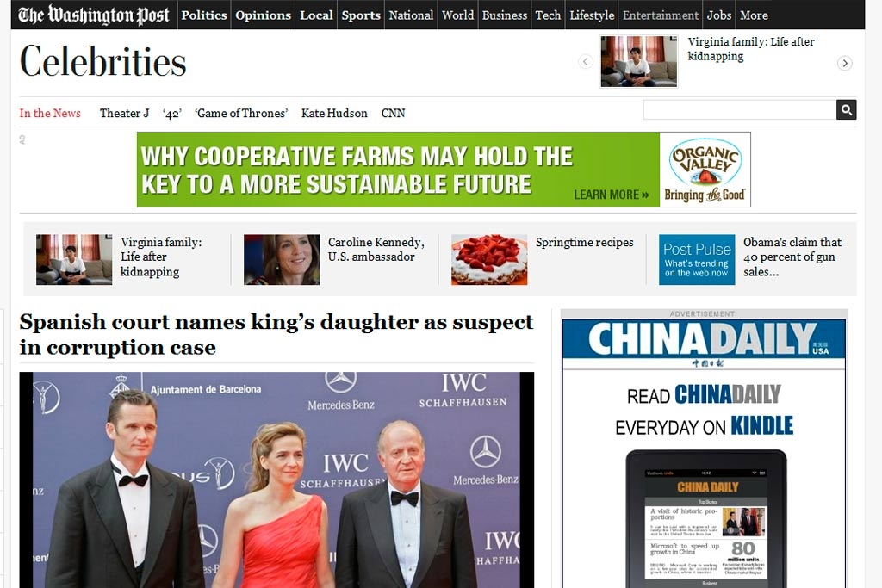
Task: Open the 'Game of Thrones' news link
Action: [241, 113]
